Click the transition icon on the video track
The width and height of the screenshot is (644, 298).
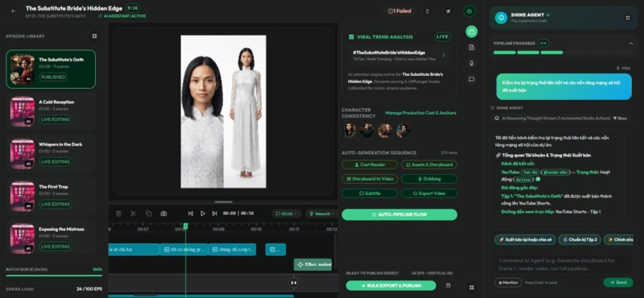click(293, 282)
